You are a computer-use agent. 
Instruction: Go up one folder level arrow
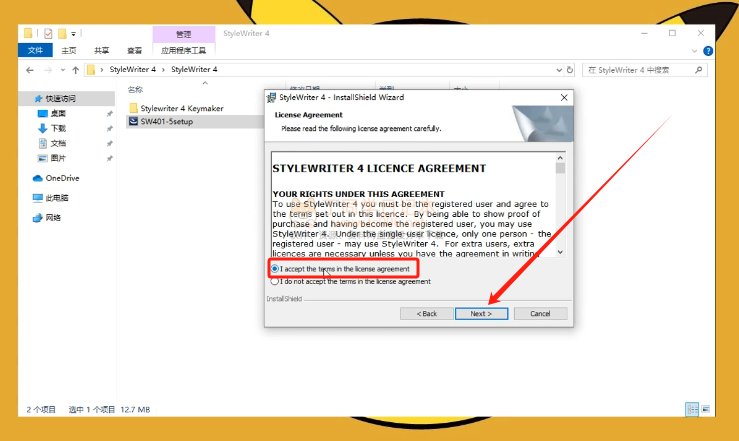pyautogui.click(x=75, y=70)
